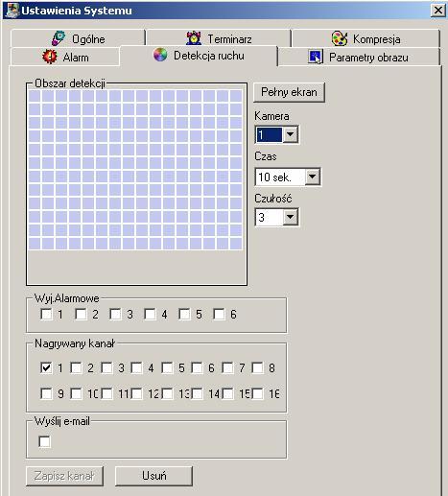
Task: Click the Ogólne tab icon
Action: (59, 38)
